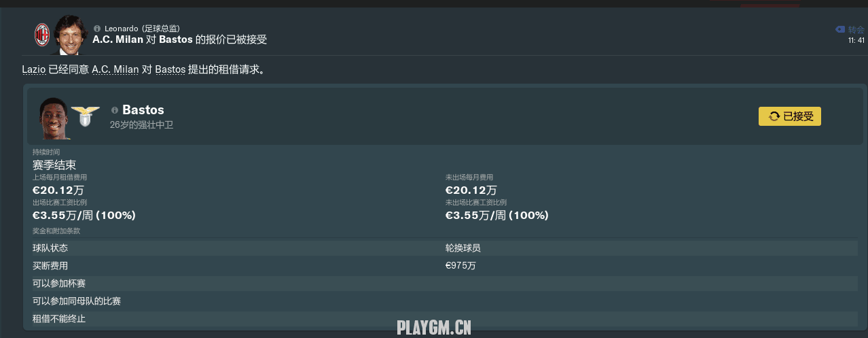Click info icon beside Leonardo's name
This screenshot has height=338, width=868.
pos(97,29)
